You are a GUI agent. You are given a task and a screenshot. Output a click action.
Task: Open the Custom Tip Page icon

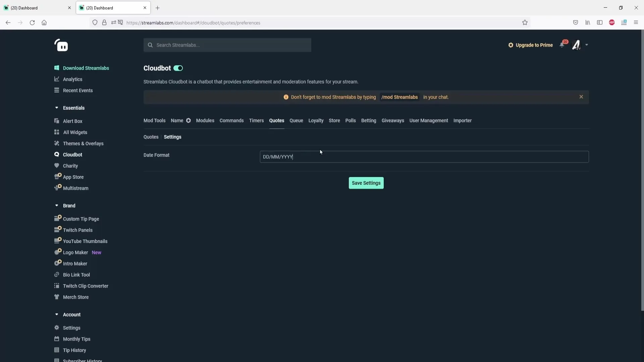tap(58, 218)
